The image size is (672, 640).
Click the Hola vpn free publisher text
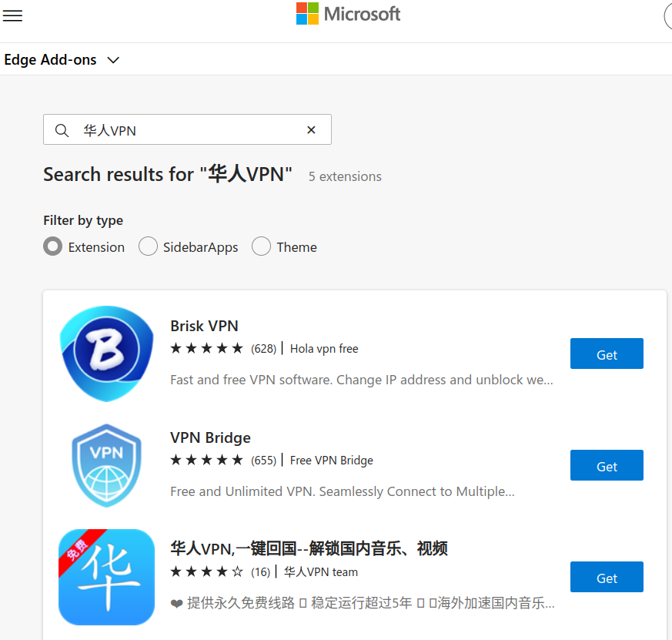tap(324, 349)
